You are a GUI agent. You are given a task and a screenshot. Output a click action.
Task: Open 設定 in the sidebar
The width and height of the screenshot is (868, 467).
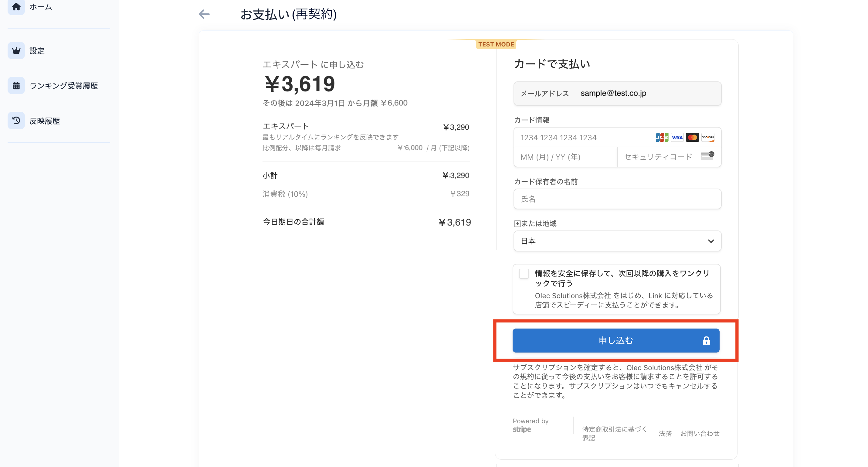tap(37, 51)
